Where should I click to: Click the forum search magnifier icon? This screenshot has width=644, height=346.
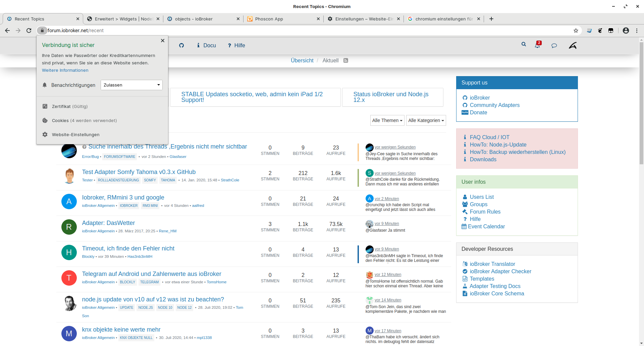(524, 44)
